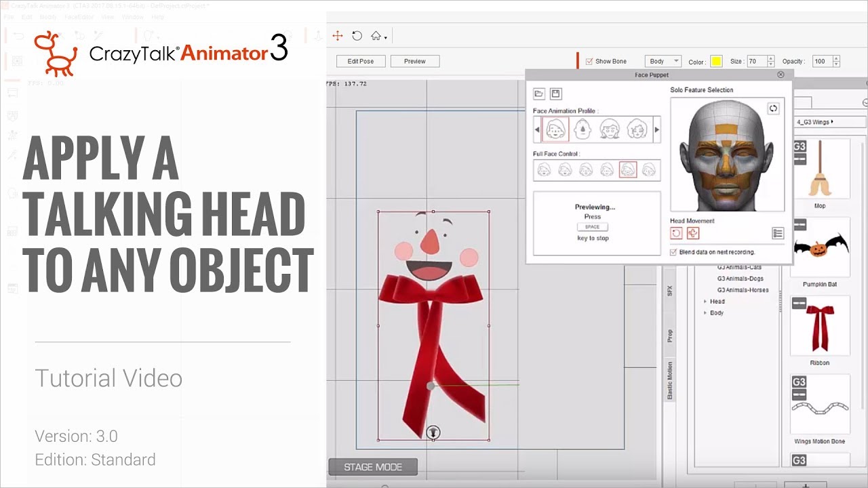Open the Home view dropdown
The height and width of the screenshot is (488, 868).
pyautogui.click(x=378, y=37)
